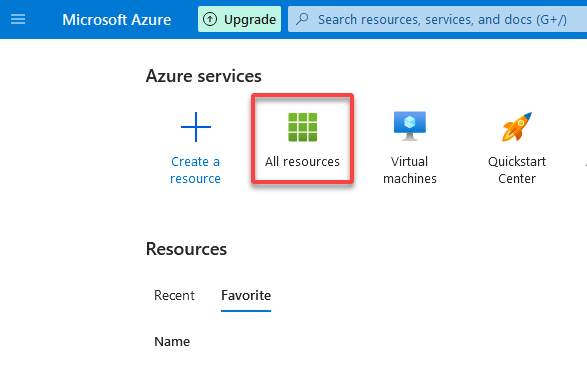Switch to the Recent tab
Viewport: 587px width, 385px height.
pyautogui.click(x=174, y=295)
